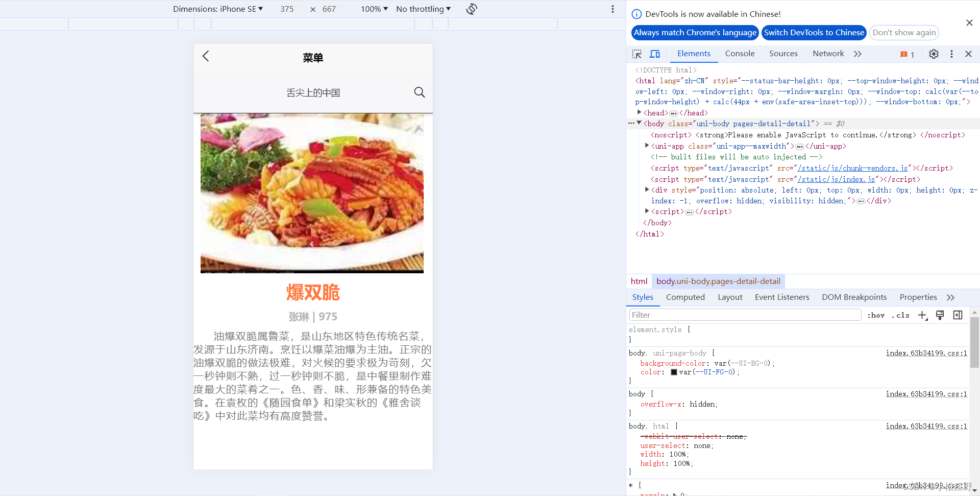The image size is (980, 496).
Task: Open the Layout tab
Action: (730, 297)
